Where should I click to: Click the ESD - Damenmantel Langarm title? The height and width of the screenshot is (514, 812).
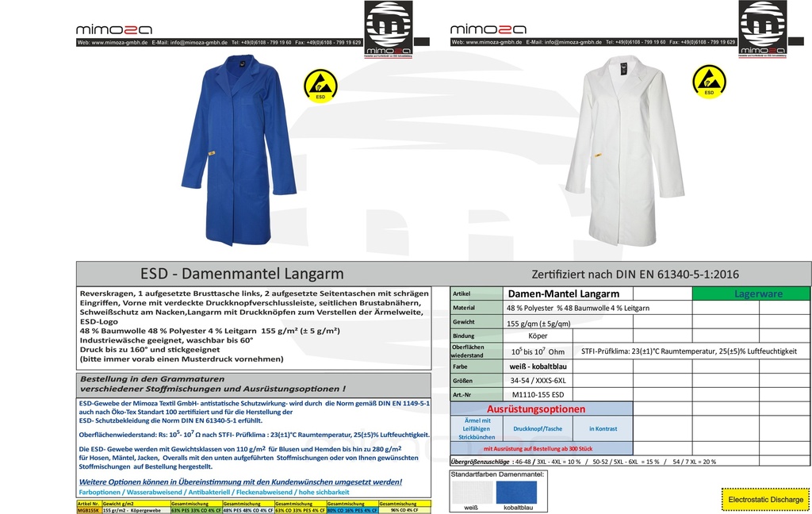pos(242,274)
